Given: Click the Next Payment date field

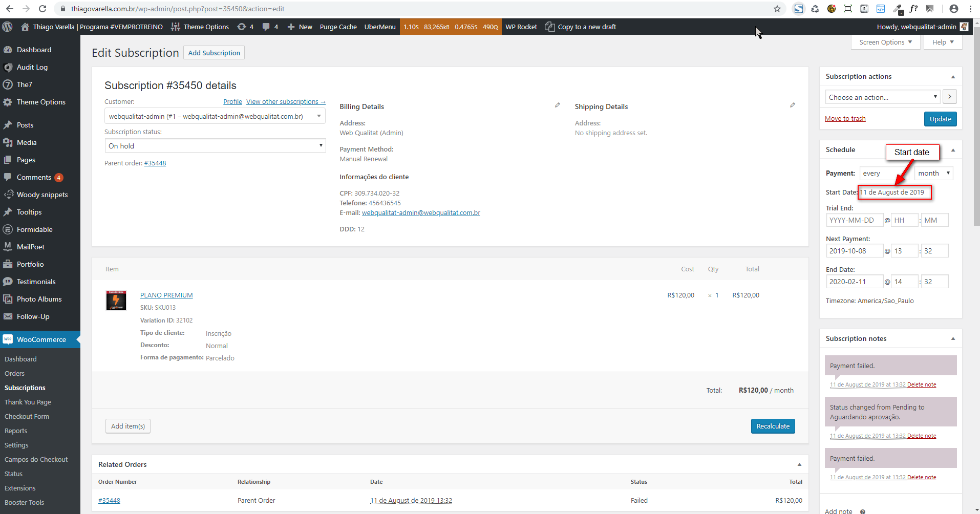Looking at the screenshot, I should (x=854, y=251).
